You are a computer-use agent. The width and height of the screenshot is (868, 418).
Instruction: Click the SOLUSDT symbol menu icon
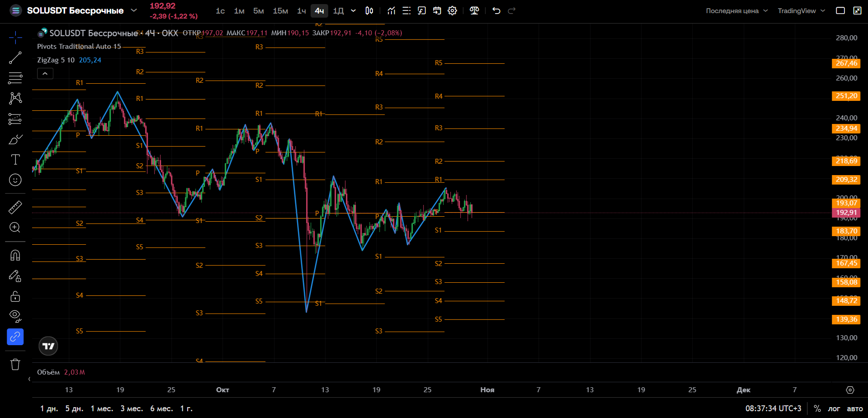[16, 10]
